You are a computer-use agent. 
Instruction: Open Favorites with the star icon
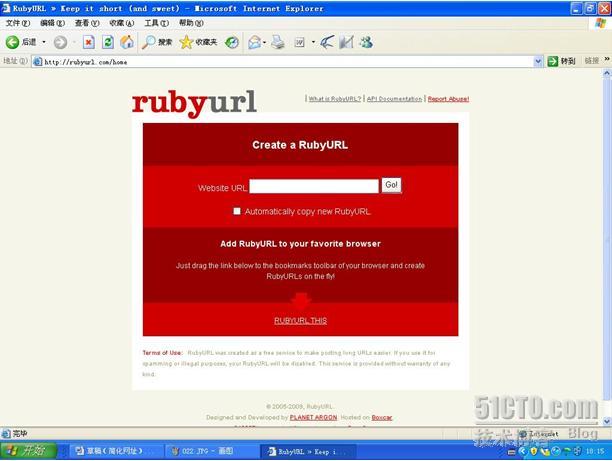coord(198,42)
